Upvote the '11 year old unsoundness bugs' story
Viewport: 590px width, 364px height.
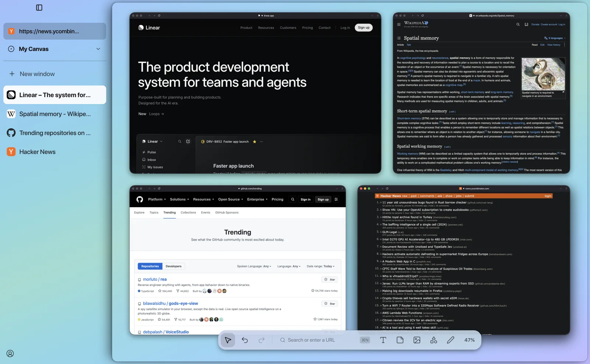(x=381, y=202)
